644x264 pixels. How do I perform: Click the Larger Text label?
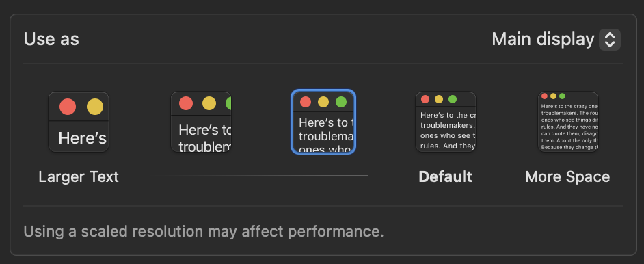79,177
